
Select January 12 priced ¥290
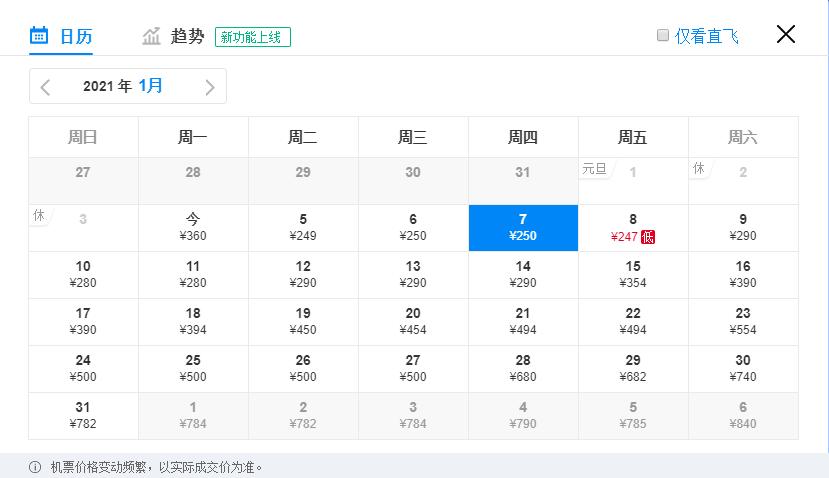tap(303, 275)
